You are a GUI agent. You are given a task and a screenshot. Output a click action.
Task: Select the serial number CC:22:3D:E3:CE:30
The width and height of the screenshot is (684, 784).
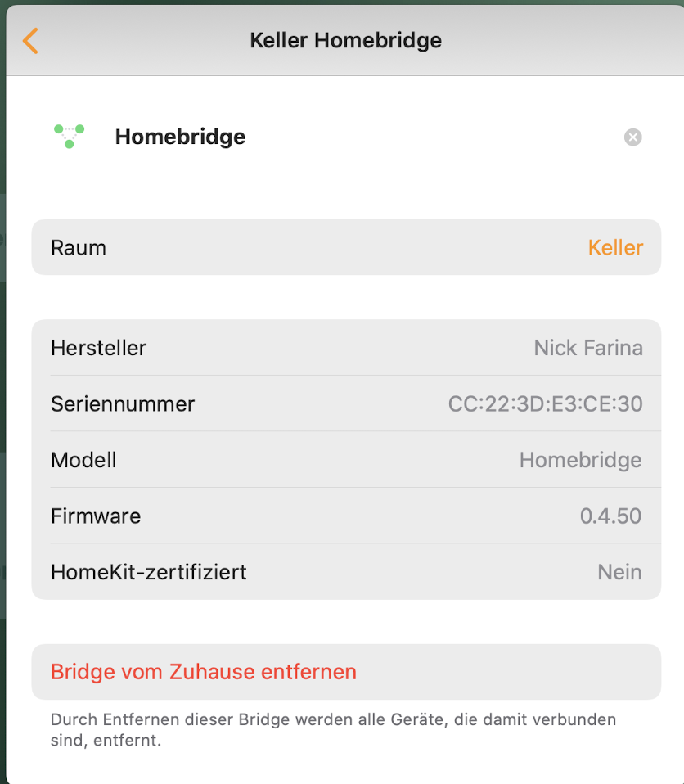pyautogui.click(x=545, y=403)
